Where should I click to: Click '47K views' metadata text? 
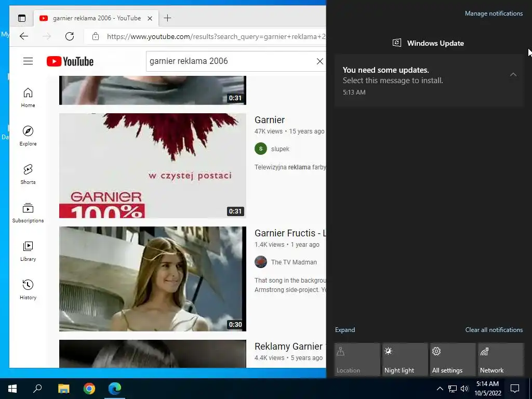pyautogui.click(x=269, y=131)
